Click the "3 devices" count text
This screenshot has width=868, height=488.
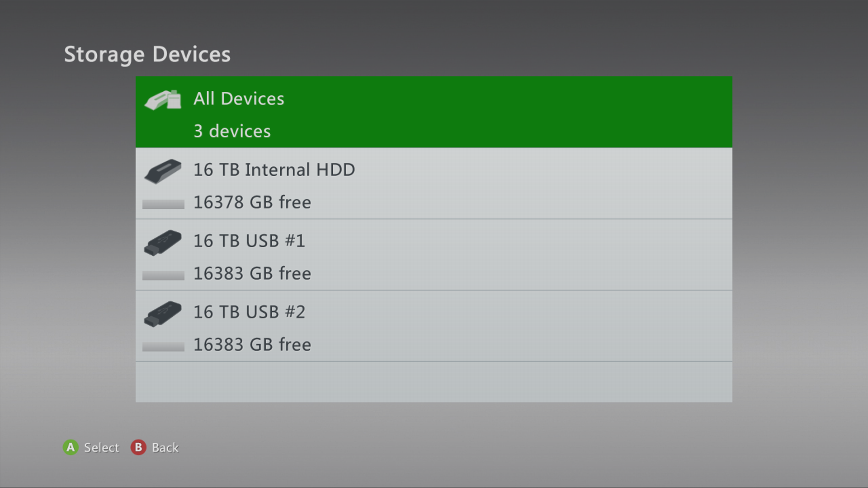click(232, 131)
